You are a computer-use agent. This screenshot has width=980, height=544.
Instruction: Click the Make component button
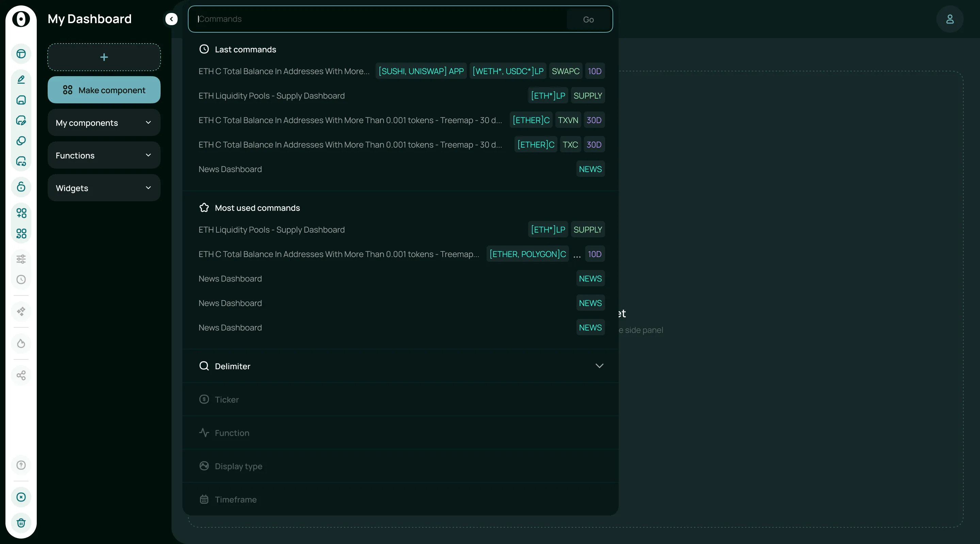[104, 90]
